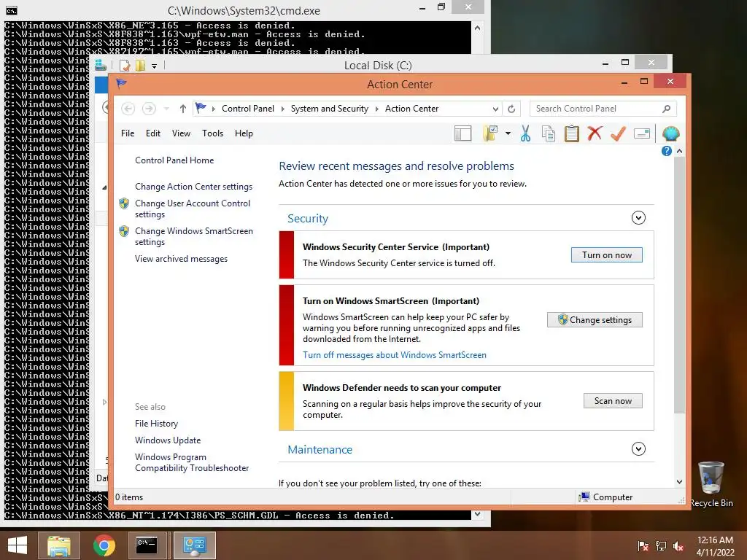Click the Action Center title bar flag icon
747x560 pixels.
pyautogui.click(x=122, y=84)
